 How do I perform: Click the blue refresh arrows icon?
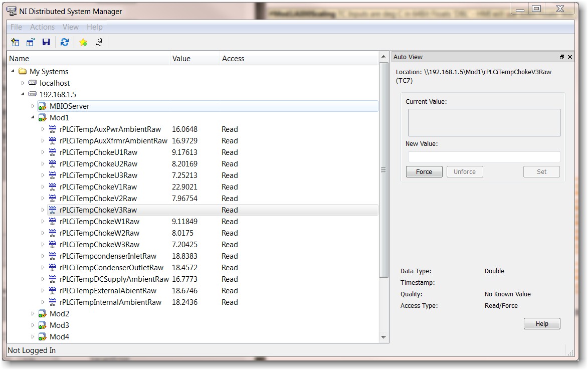pos(65,42)
